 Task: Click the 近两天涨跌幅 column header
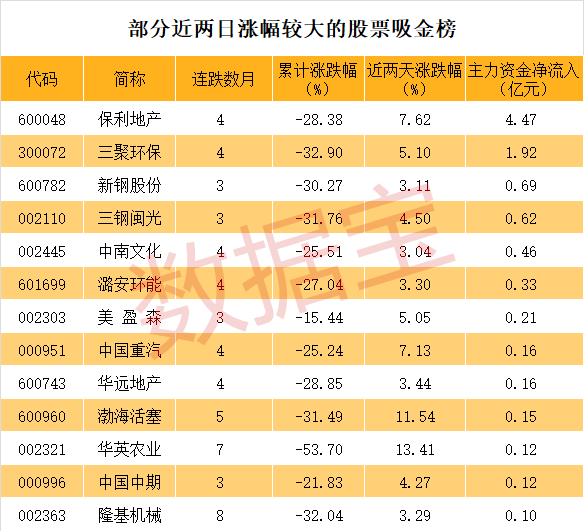(415, 79)
